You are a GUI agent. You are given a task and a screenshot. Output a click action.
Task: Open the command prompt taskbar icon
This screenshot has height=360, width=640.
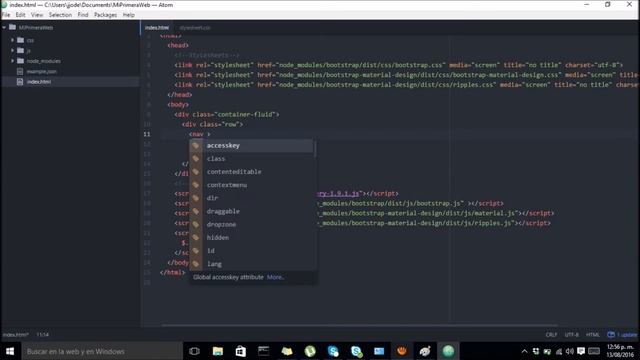click(x=264, y=351)
